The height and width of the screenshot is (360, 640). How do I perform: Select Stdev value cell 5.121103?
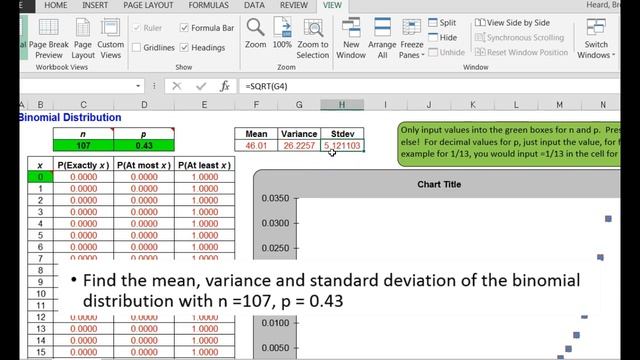click(342, 146)
